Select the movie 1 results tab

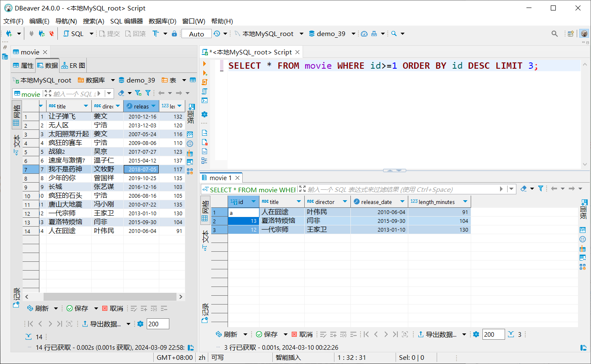(x=220, y=178)
